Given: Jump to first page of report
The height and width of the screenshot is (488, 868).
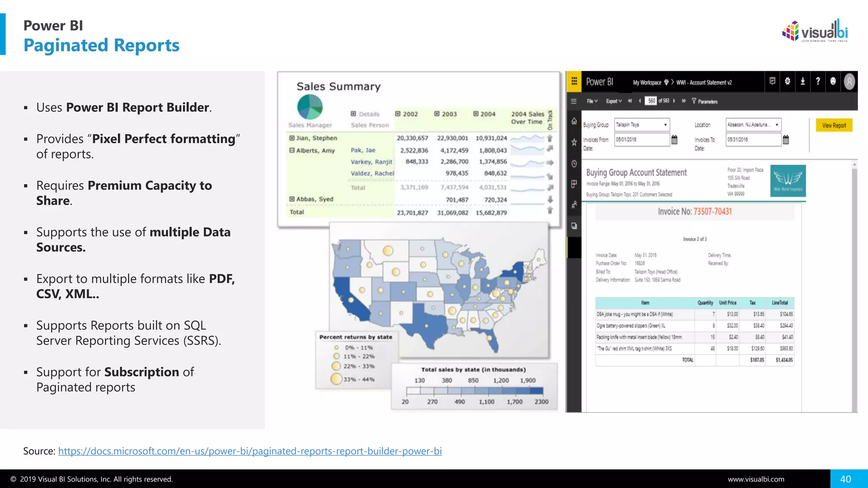Looking at the screenshot, I should click(630, 101).
